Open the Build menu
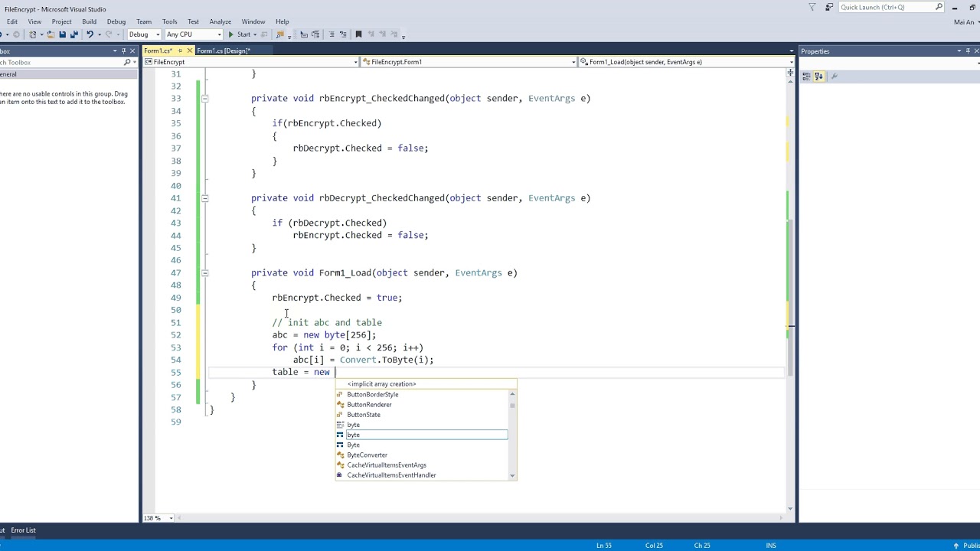980x551 pixels. 90,21
